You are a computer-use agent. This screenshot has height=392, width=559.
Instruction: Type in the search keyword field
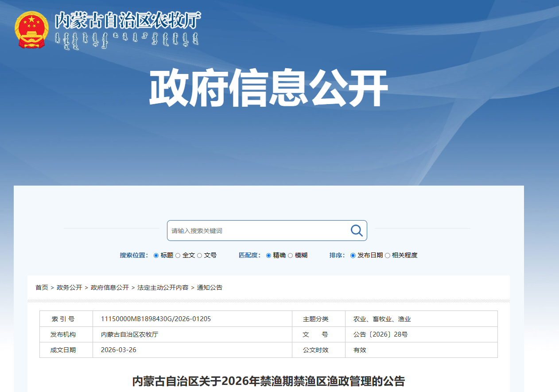tap(257, 231)
